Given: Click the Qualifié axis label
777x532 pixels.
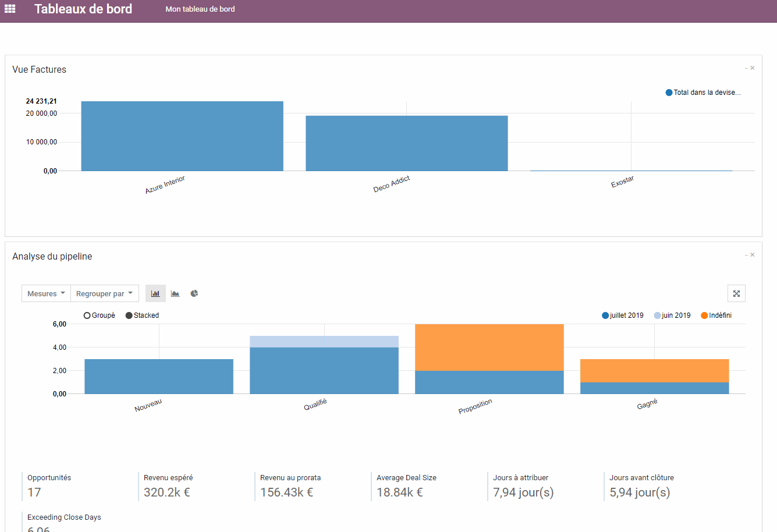Looking at the screenshot, I should click(315, 405).
